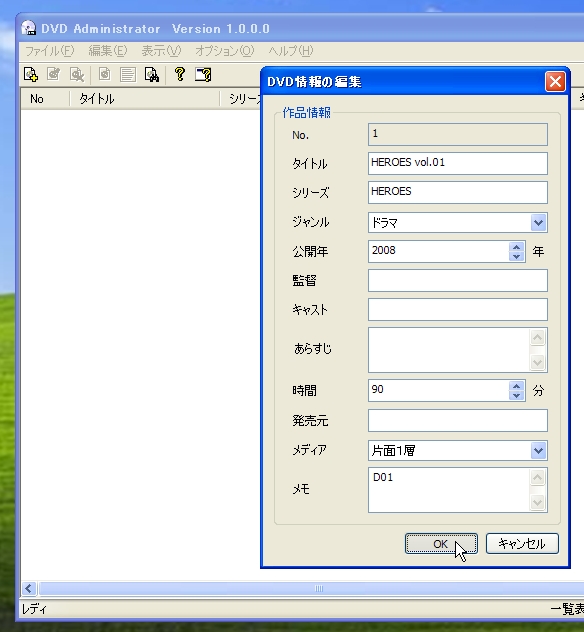Click the キャンセル button
Viewport: 584px width, 632px height.
pyautogui.click(x=522, y=544)
